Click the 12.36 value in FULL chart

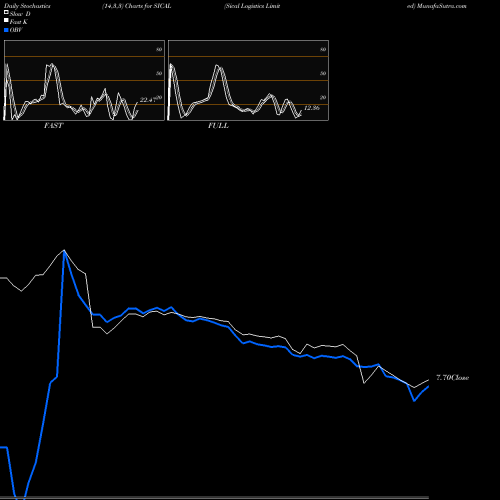(x=312, y=108)
